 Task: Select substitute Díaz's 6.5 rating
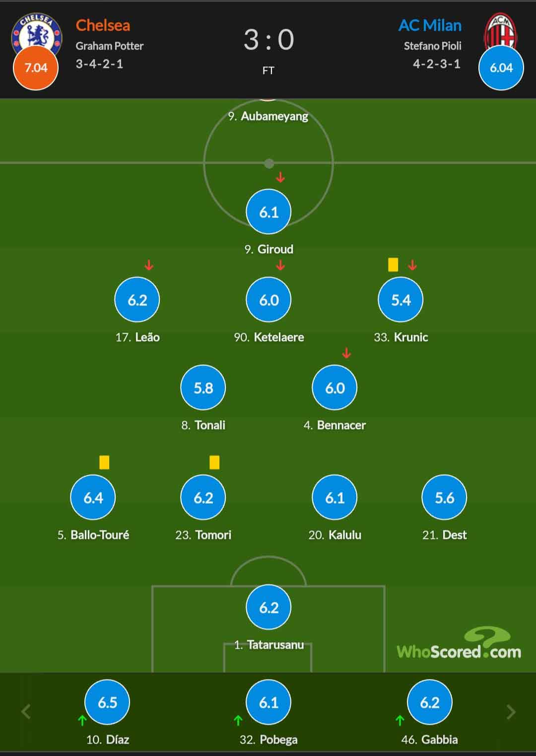click(107, 702)
